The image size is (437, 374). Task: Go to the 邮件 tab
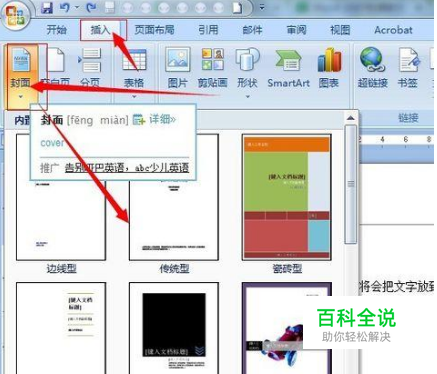point(252,30)
